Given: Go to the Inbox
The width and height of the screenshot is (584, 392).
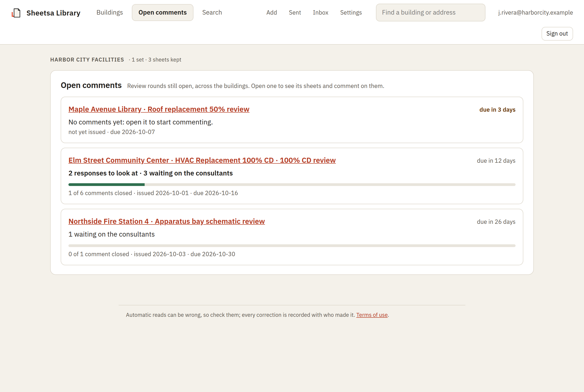Looking at the screenshot, I should coord(320,13).
